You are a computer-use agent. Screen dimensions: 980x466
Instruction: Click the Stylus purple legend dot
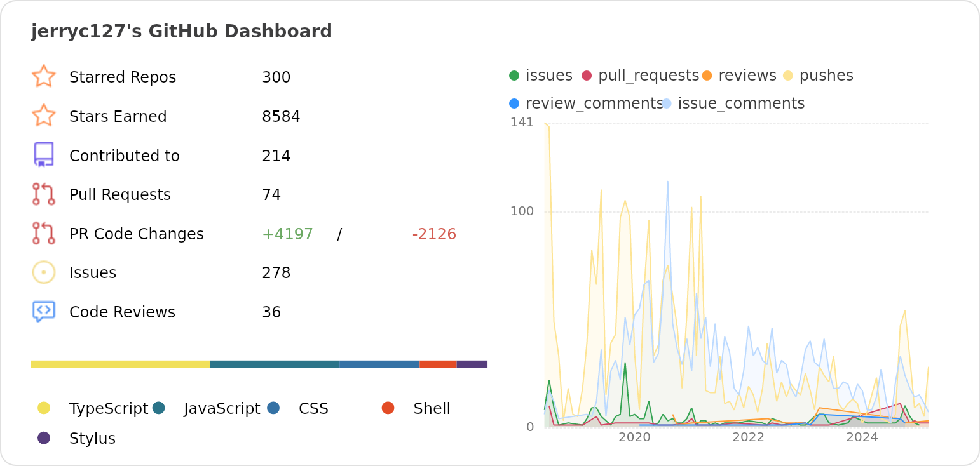44,437
